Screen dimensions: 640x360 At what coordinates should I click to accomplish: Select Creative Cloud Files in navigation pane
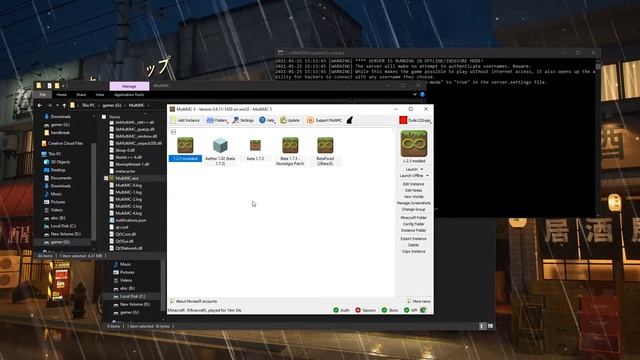click(62, 143)
